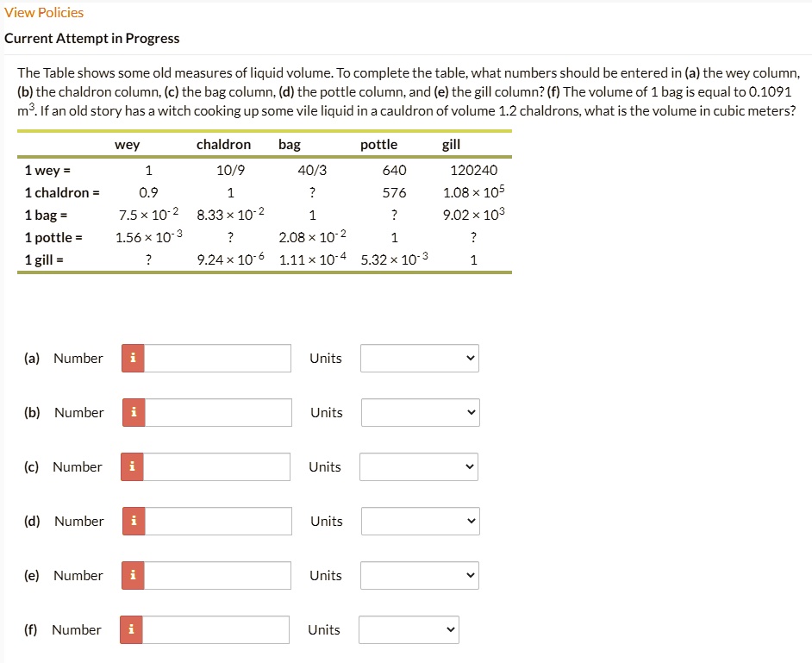The height and width of the screenshot is (663, 812).
Task: Open the Units dropdown for part (f)
Action: click(409, 629)
